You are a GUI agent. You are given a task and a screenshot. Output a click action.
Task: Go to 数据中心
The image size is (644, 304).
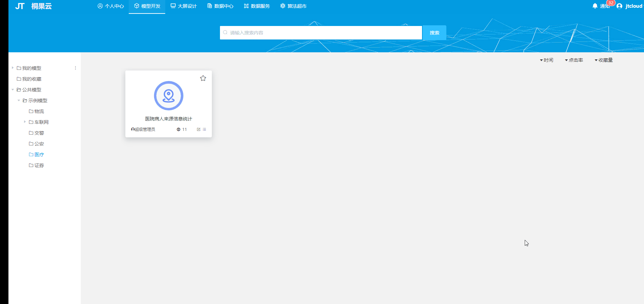[220, 6]
